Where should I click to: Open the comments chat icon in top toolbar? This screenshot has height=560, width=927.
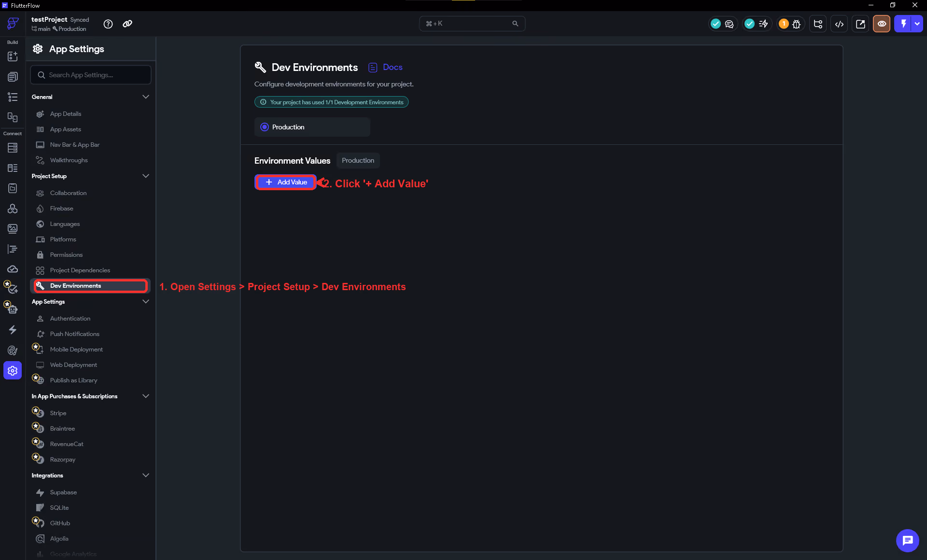729,24
